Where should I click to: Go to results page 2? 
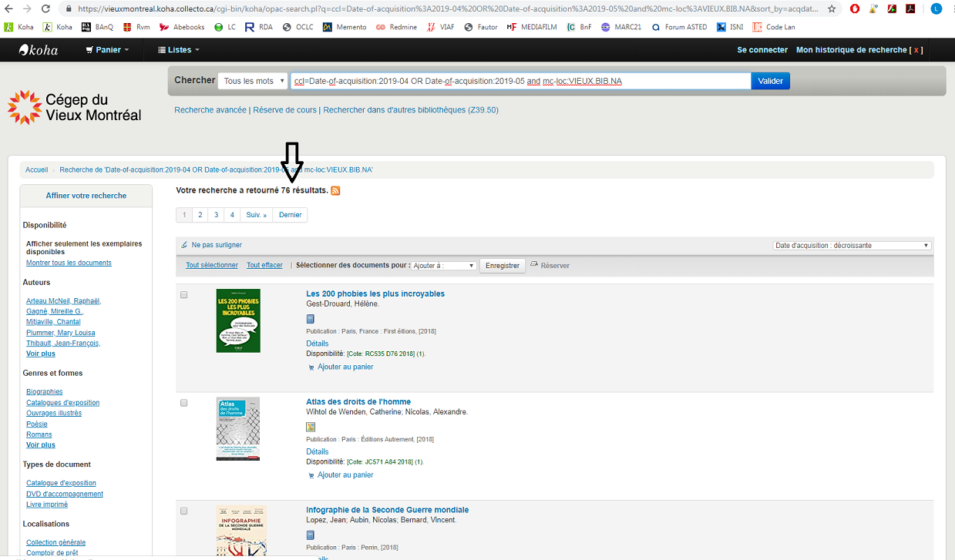(x=200, y=215)
